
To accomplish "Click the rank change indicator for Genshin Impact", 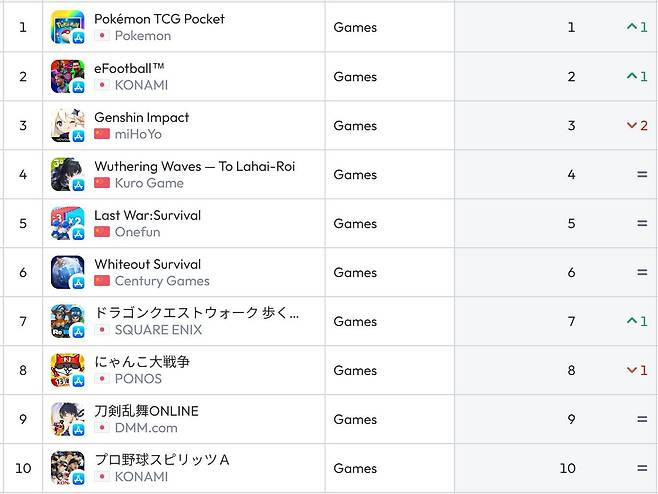I will (637, 125).
